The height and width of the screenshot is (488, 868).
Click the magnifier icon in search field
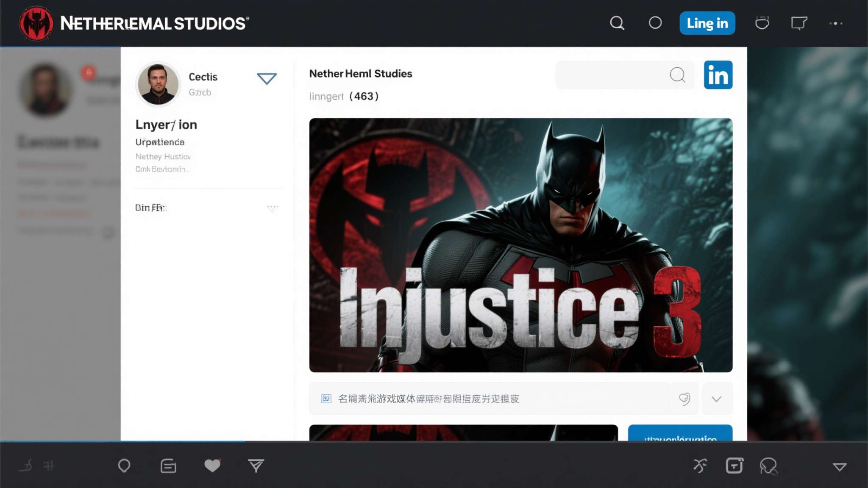point(677,75)
